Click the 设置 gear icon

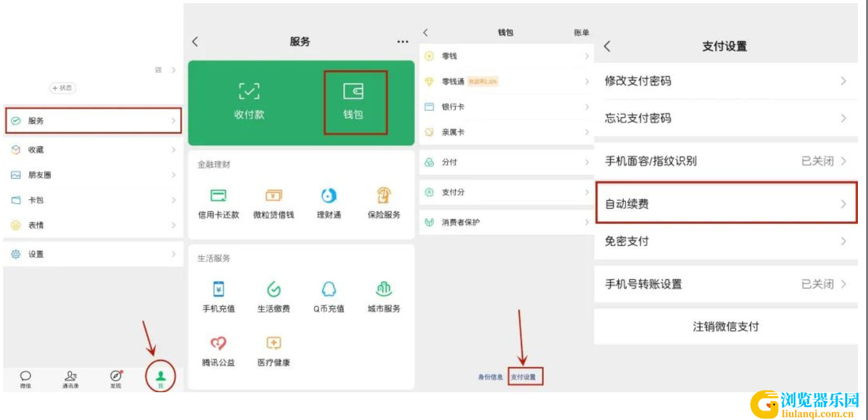click(16, 254)
